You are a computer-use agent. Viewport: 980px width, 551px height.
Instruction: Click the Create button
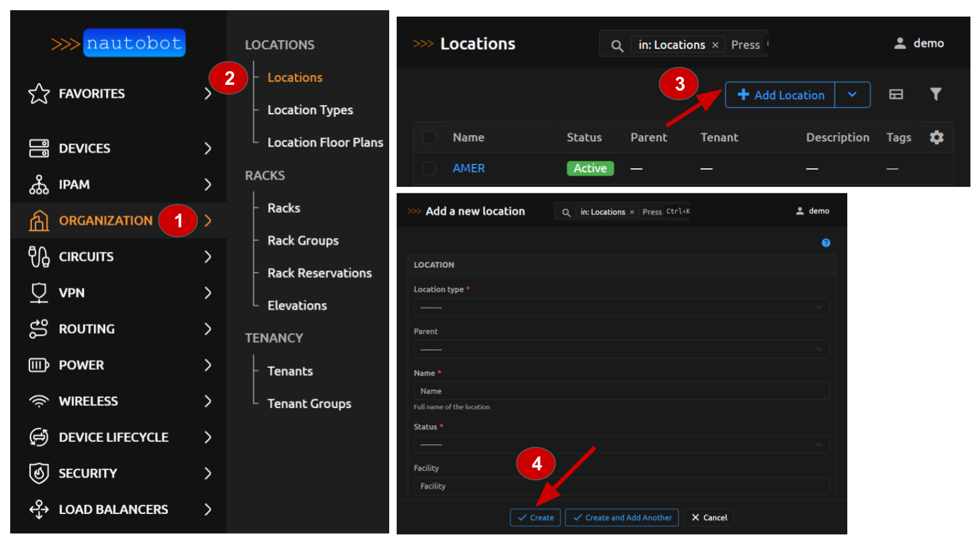[x=535, y=518]
